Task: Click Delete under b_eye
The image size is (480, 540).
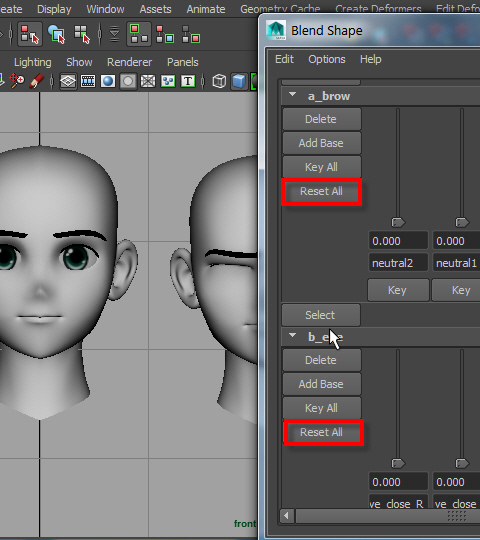Action: [322, 360]
